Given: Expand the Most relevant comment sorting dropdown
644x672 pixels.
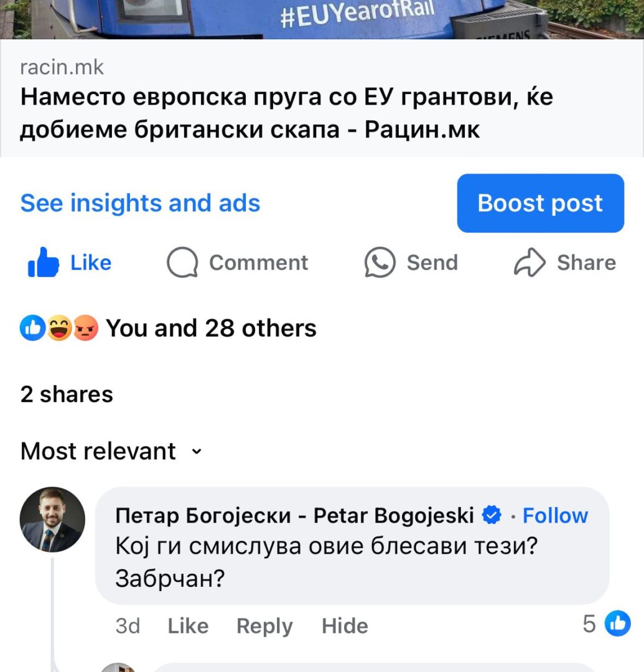Looking at the screenshot, I should pyautogui.click(x=111, y=451).
